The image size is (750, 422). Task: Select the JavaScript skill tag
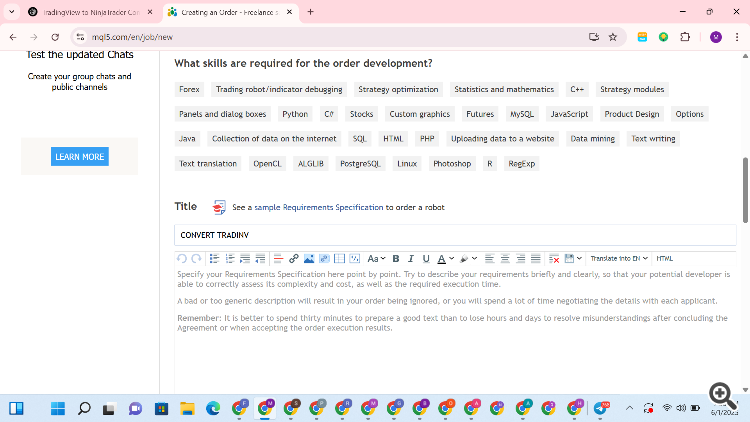tap(569, 114)
